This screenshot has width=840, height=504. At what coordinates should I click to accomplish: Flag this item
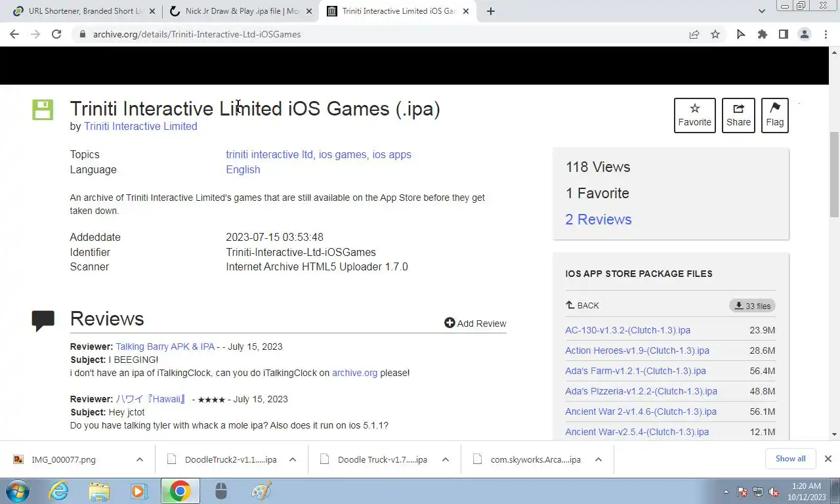click(x=774, y=115)
